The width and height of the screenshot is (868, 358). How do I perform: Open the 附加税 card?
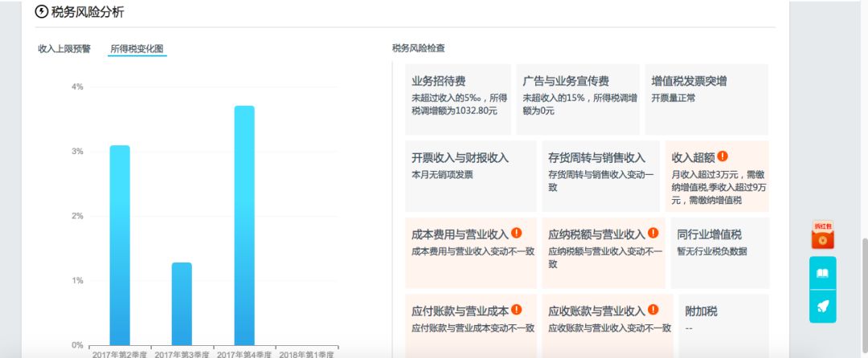pos(723,326)
